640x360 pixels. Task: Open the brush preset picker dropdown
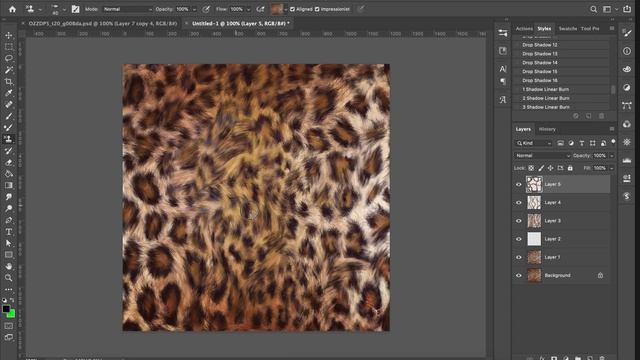point(64,9)
